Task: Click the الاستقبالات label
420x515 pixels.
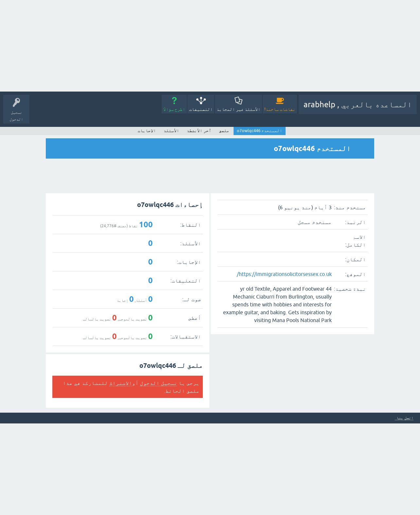Action: coord(185,337)
